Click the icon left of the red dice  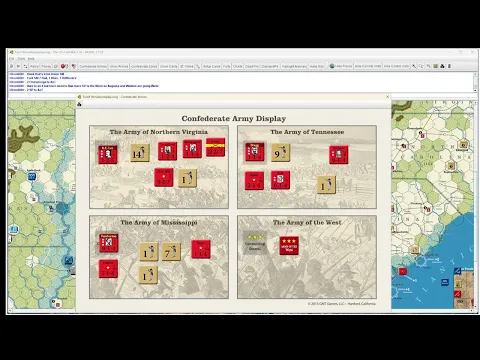point(56,66)
